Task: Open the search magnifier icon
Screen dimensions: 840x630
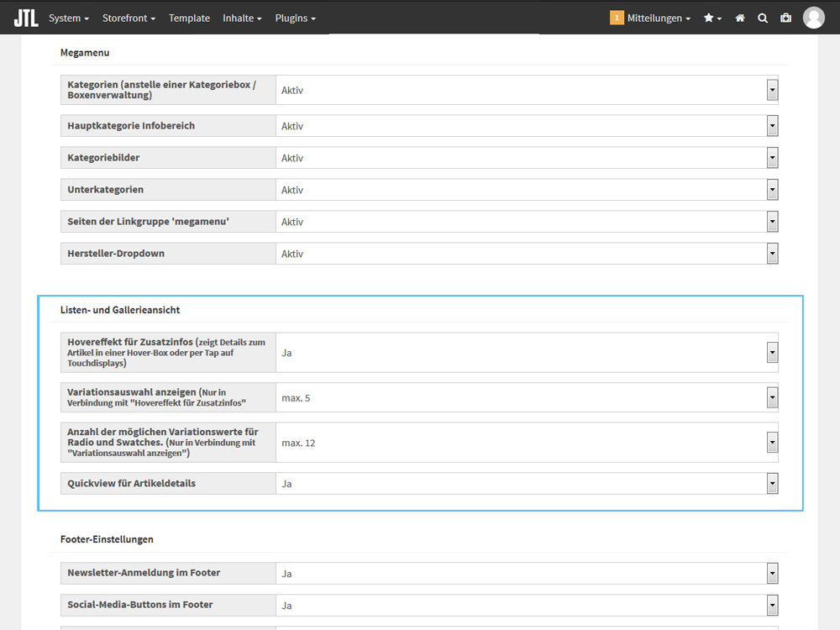Action: pyautogui.click(x=763, y=18)
